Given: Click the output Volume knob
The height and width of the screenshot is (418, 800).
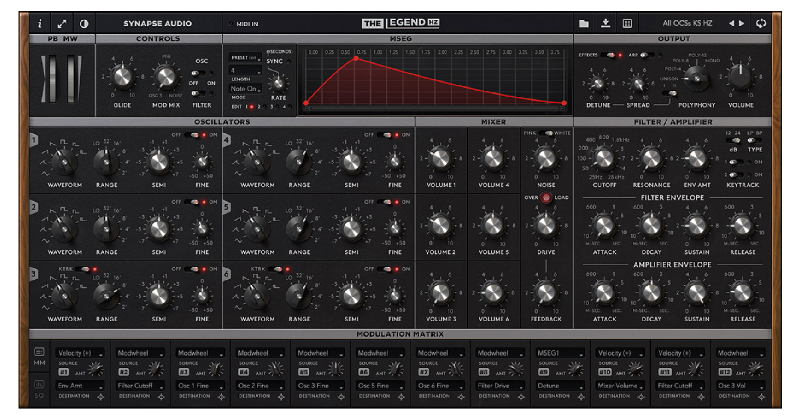Looking at the screenshot, I should (740, 77).
